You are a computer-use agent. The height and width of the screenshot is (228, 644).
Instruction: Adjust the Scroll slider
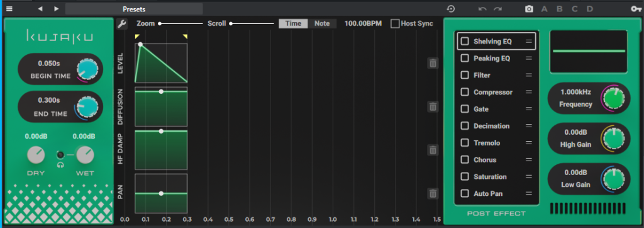(x=252, y=23)
